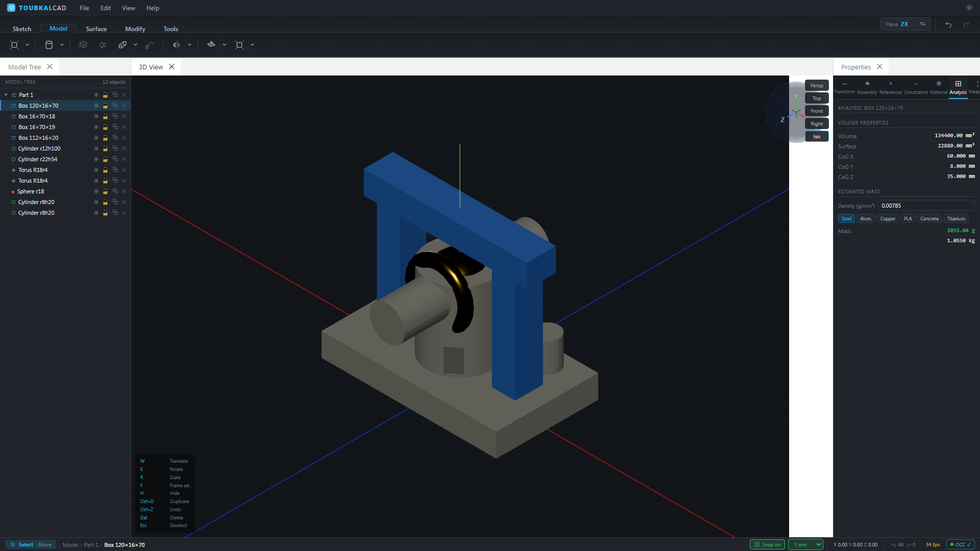This screenshot has height=551, width=980.
Task: Click the section plane tool icon
Action: pyautogui.click(x=211, y=45)
